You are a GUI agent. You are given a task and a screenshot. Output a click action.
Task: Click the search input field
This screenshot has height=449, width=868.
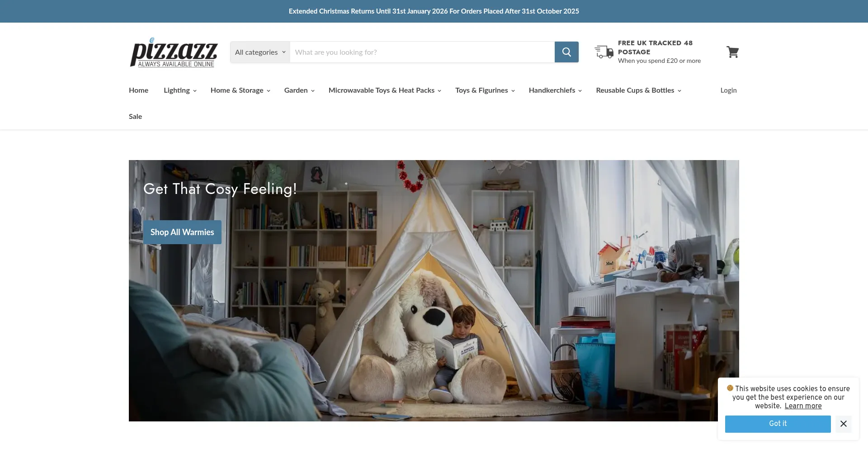click(x=422, y=52)
